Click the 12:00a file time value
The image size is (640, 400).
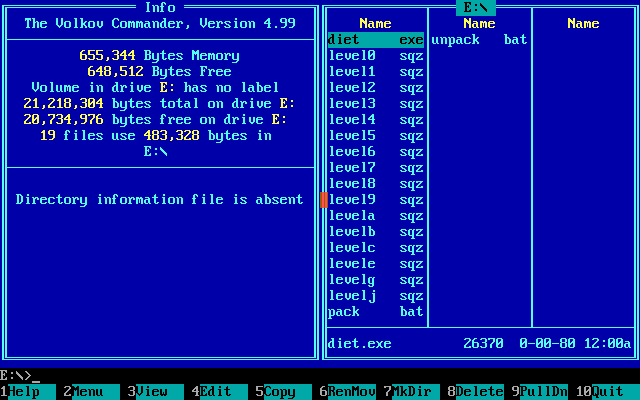(607, 343)
